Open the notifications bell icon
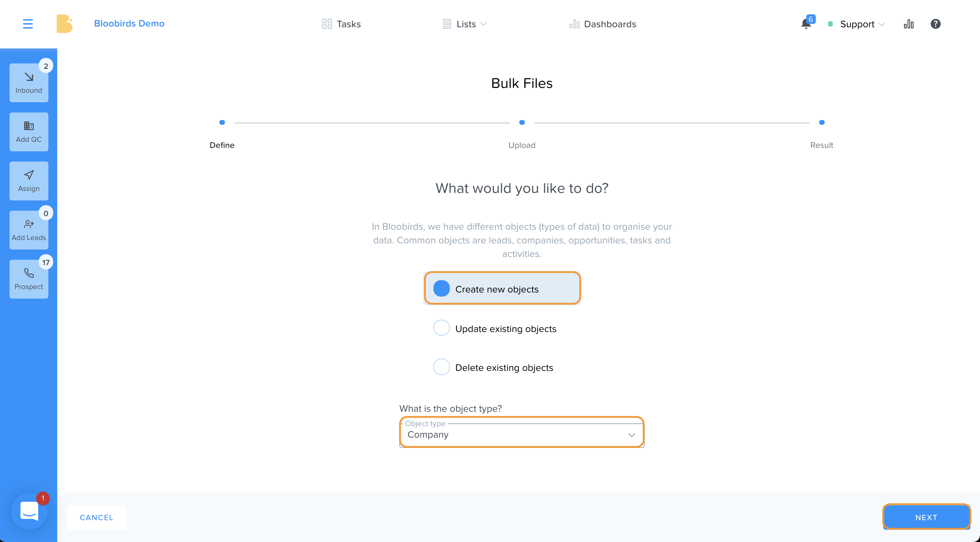Screen dimensions: 980x542 coord(806,24)
